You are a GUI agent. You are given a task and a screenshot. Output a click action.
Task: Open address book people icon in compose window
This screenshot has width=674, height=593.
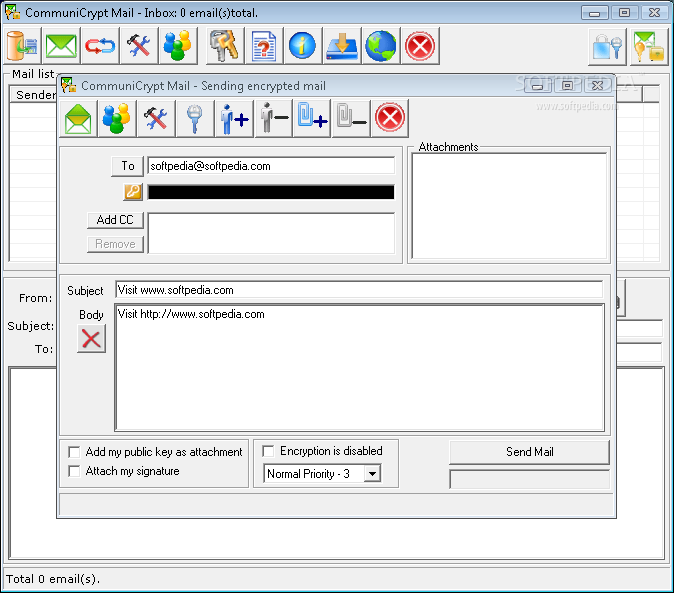pyautogui.click(x=116, y=118)
